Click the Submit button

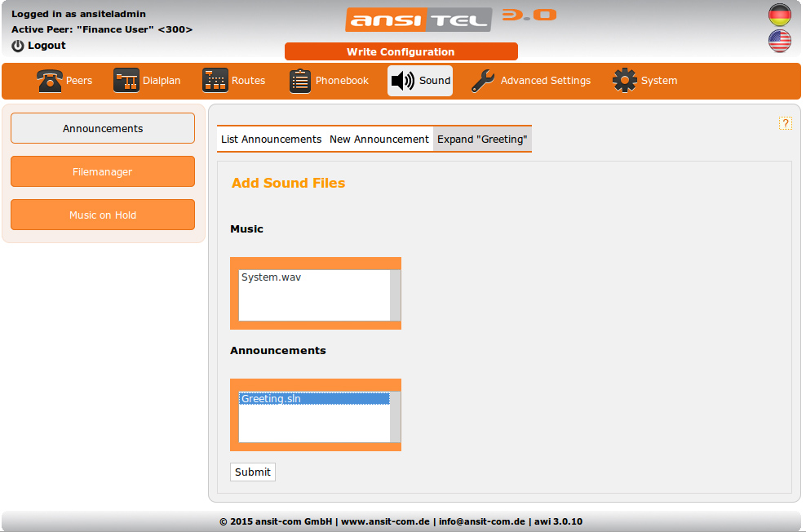pyautogui.click(x=253, y=472)
